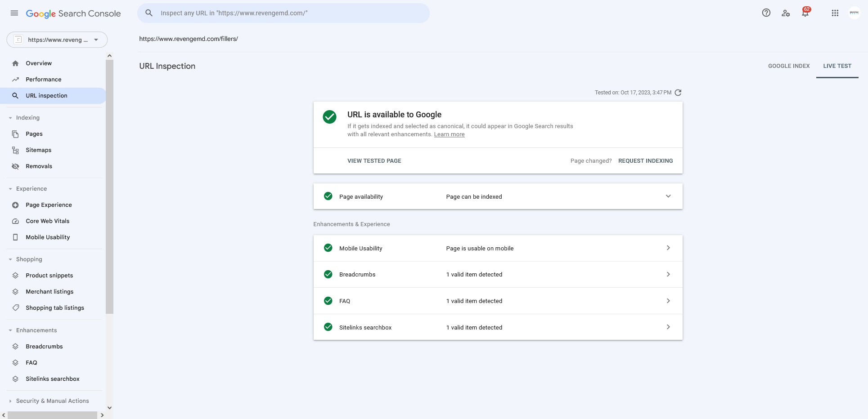Open the users and permissions settings icon
This screenshot has width=868, height=419.
786,13
